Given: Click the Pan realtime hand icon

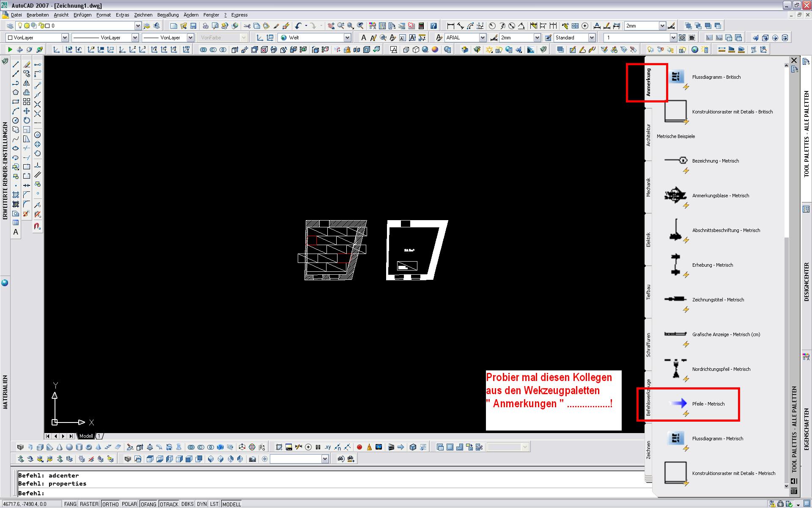Looking at the screenshot, I should (x=331, y=26).
